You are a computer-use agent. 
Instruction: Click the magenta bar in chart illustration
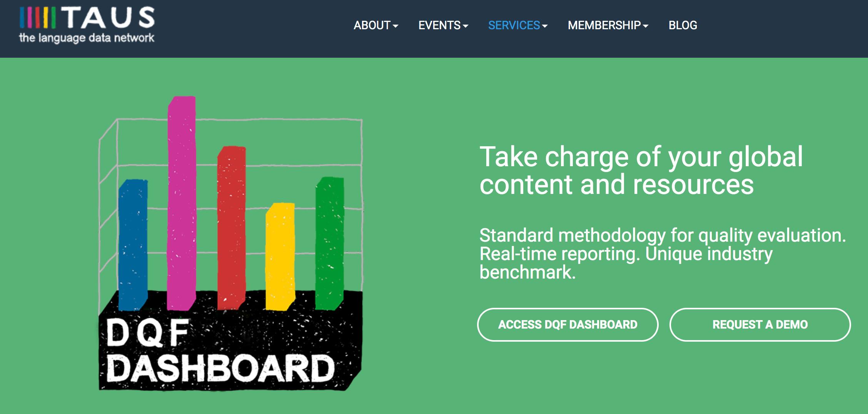182,203
